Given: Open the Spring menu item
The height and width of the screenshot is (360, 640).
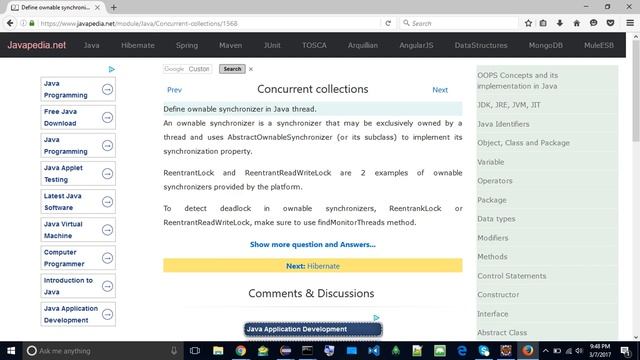Looking at the screenshot, I should pyautogui.click(x=187, y=45).
